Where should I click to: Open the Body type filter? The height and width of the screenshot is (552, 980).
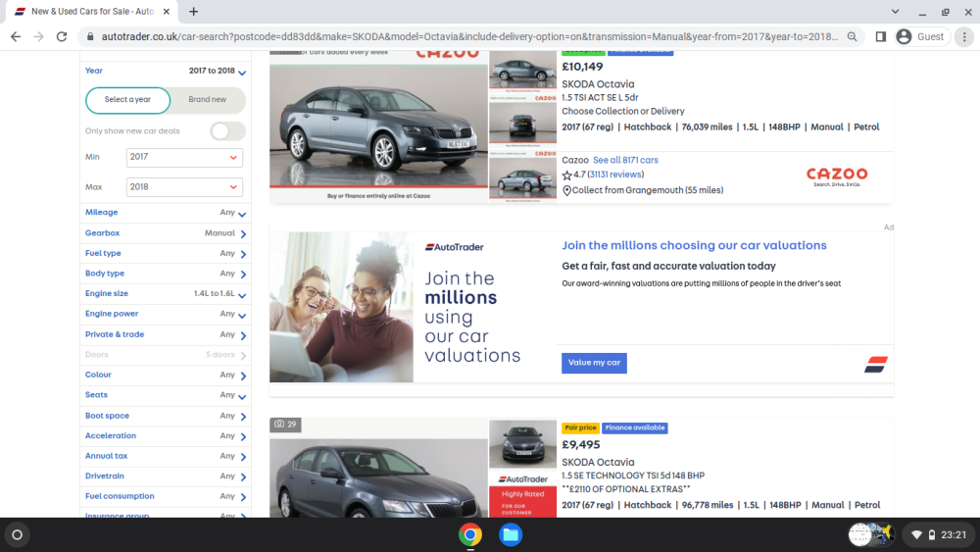(x=166, y=274)
